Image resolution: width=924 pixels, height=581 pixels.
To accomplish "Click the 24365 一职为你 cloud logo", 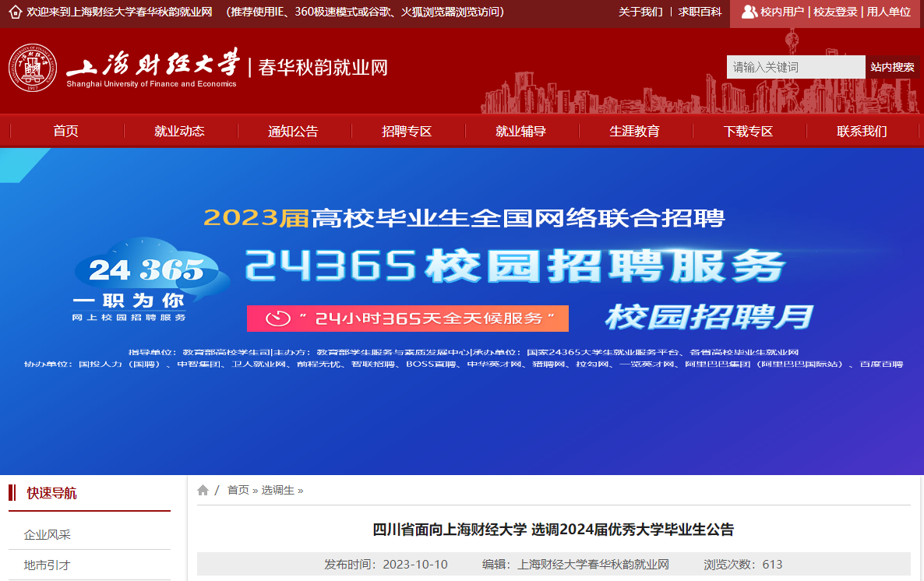I will point(150,280).
